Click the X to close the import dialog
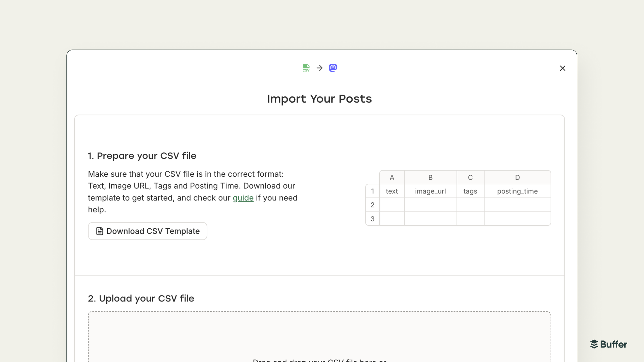The width and height of the screenshot is (644, 362). coord(563,68)
